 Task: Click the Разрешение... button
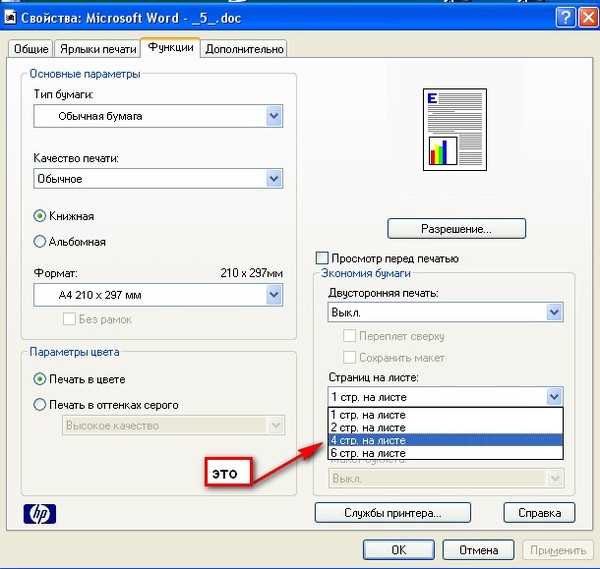click(x=457, y=229)
